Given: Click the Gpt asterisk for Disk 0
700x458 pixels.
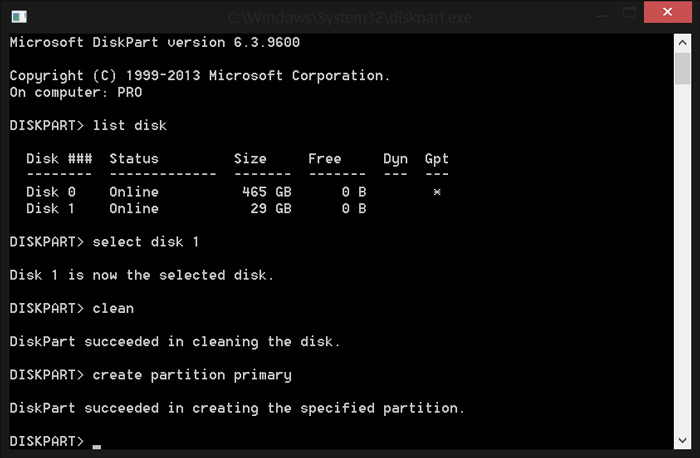Looking at the screenshot, I should pyautogui.click(x=437, y=192).
